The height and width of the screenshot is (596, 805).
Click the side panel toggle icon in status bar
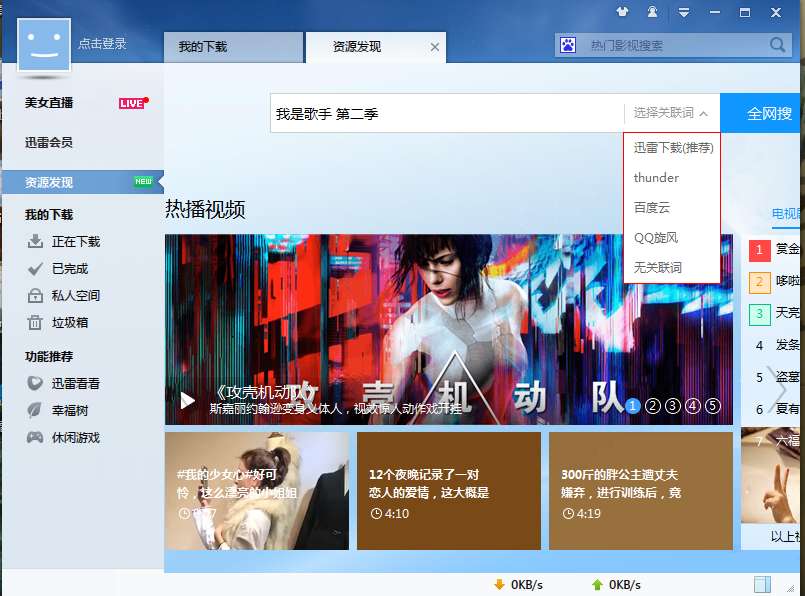pos(762,584)
